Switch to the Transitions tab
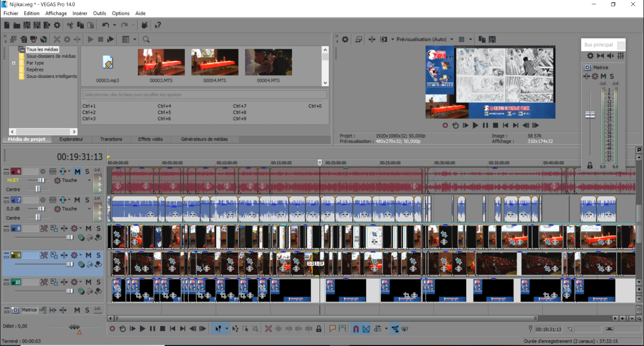 pos(111,139)
